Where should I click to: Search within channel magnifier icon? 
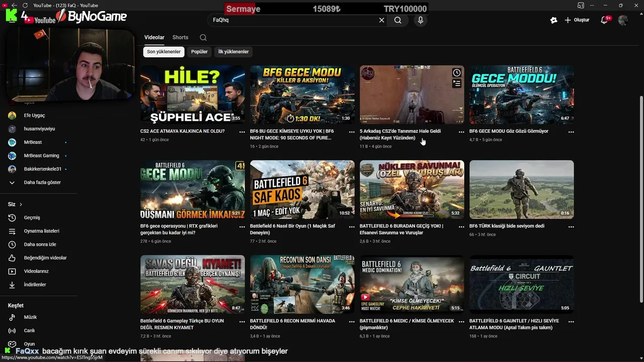click(x=203, y=38)
